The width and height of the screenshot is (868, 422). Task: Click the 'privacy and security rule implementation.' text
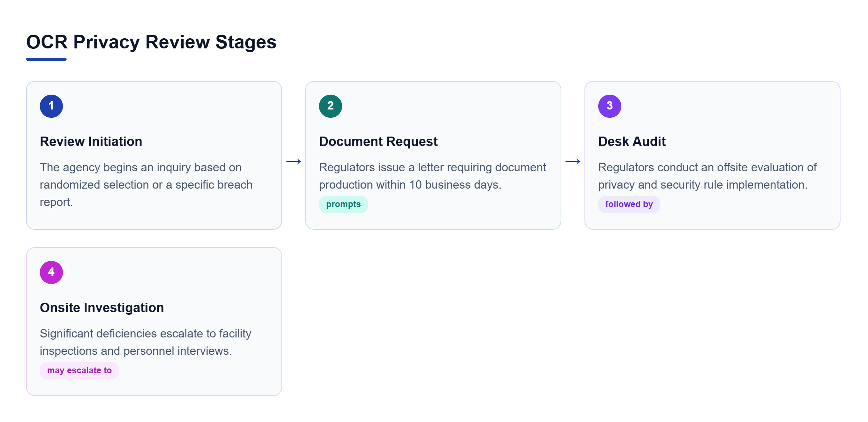[x=703, y=185]
